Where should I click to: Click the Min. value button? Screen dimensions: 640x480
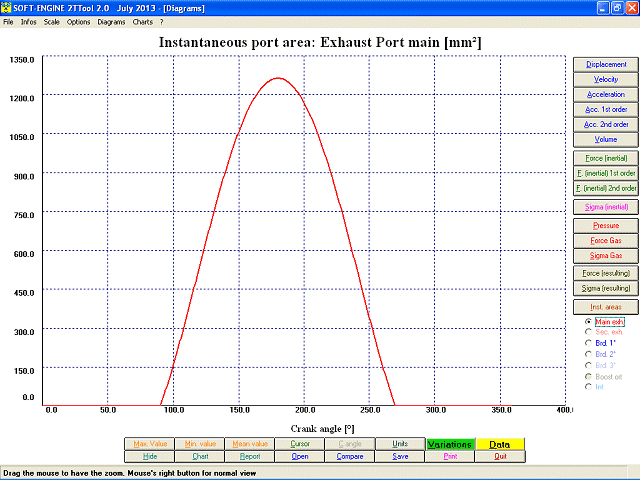200,444
